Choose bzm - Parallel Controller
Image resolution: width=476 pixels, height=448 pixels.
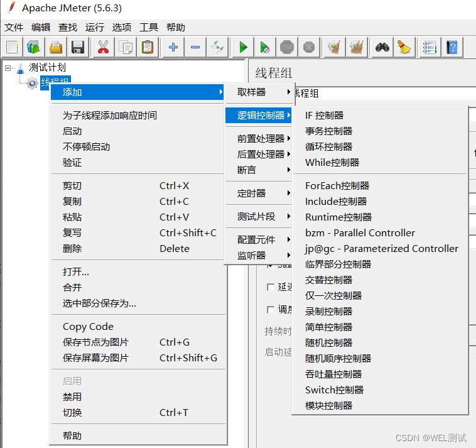coord(380,233)
